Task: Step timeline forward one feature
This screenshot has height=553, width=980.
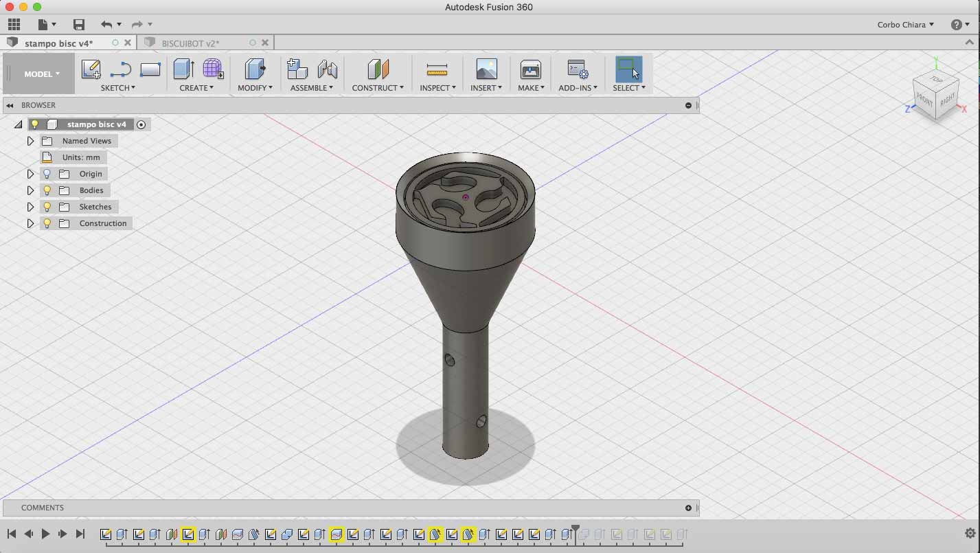Action: [62, 534]
